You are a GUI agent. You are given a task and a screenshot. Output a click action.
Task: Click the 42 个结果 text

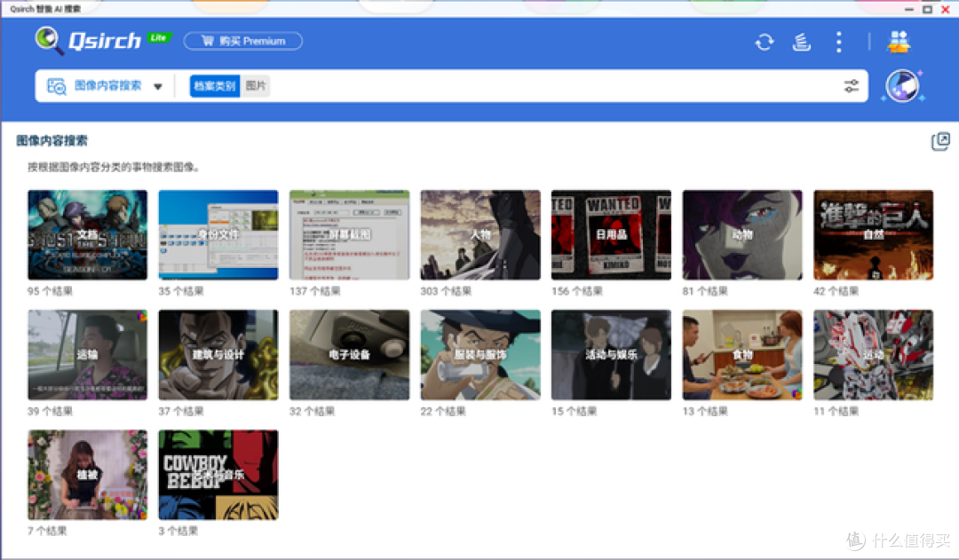click(x=836, y=292)
